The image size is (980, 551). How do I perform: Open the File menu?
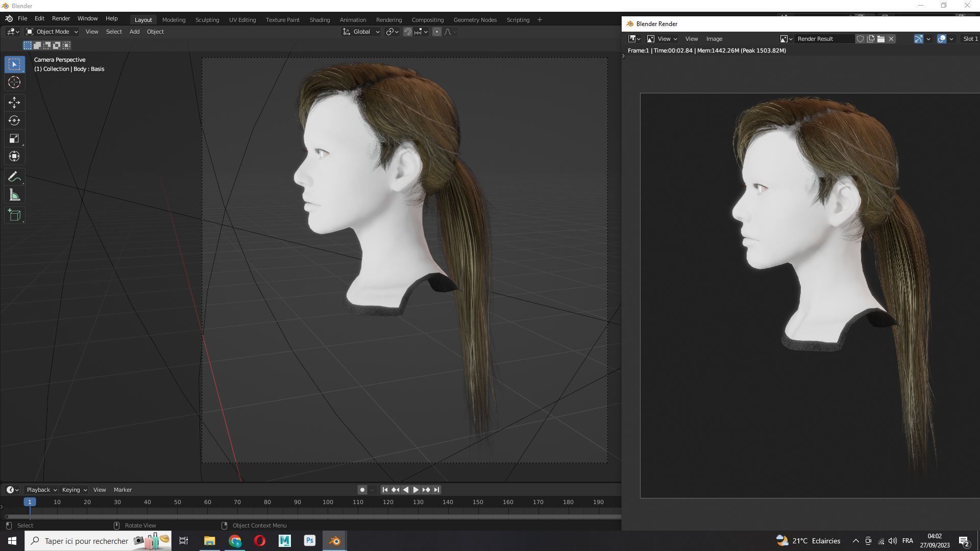[x=22, y=18]
